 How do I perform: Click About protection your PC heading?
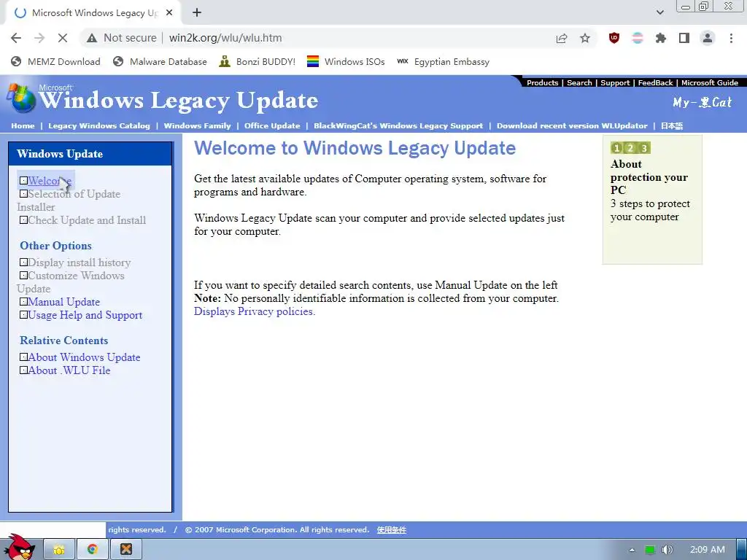[x=649, y=177]
